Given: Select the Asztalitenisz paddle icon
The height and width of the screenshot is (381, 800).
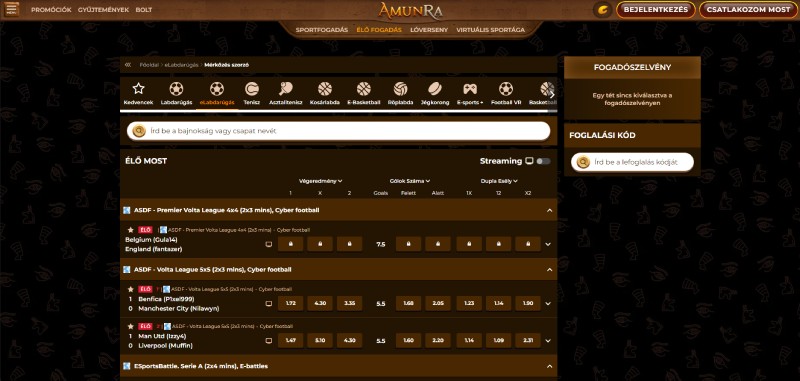Looking at the screenshot, I should pyautogui.click(x=285, y=89).
